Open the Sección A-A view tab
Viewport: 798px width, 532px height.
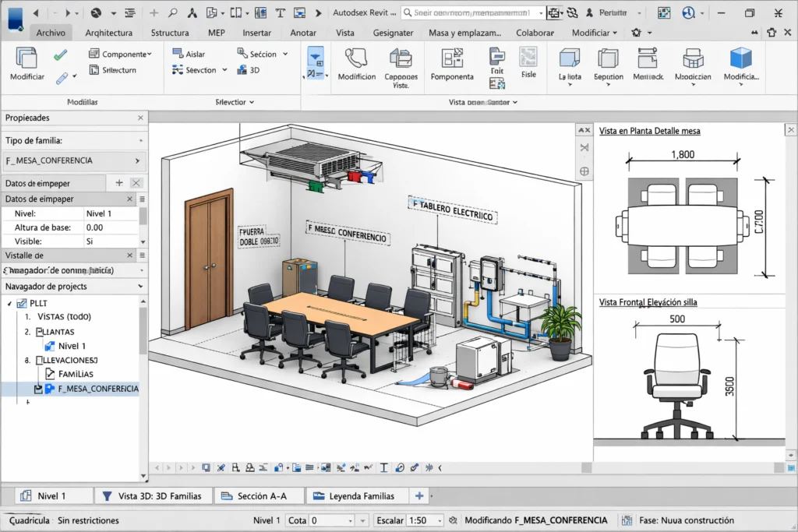pyautogui.click(x=257, y=495)
